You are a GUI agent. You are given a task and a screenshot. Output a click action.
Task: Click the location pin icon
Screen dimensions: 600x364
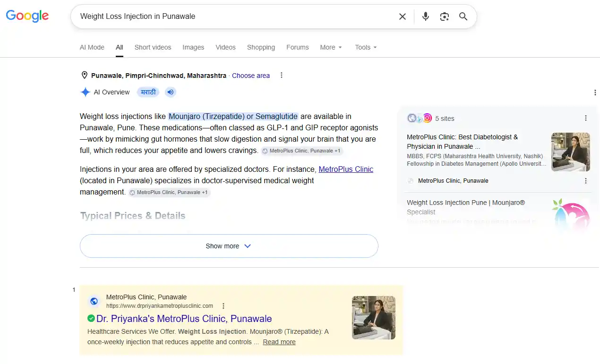[x=85, y=75]
